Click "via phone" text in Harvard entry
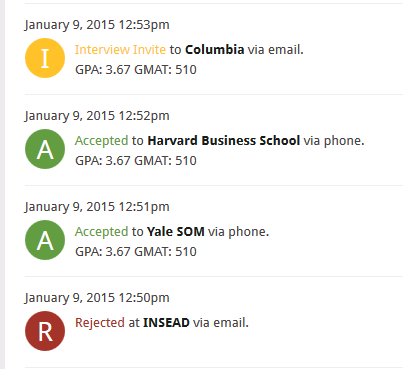This screenshot has height=369, width=403. pyautogui.click(x=334, y=141)
